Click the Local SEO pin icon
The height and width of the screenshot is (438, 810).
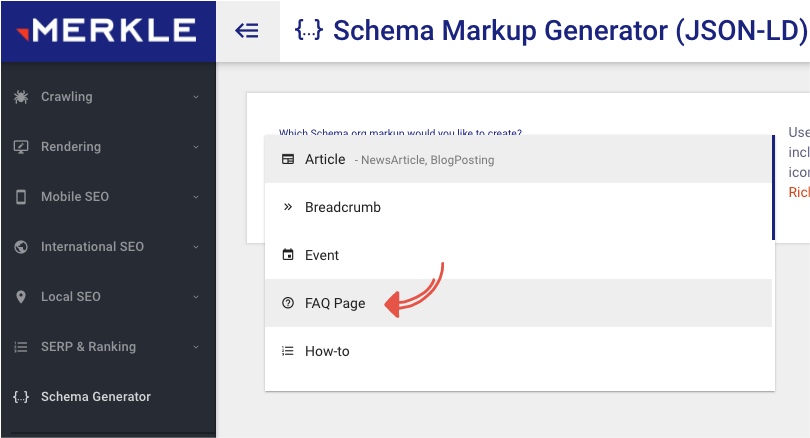click(x=21, y=297)
